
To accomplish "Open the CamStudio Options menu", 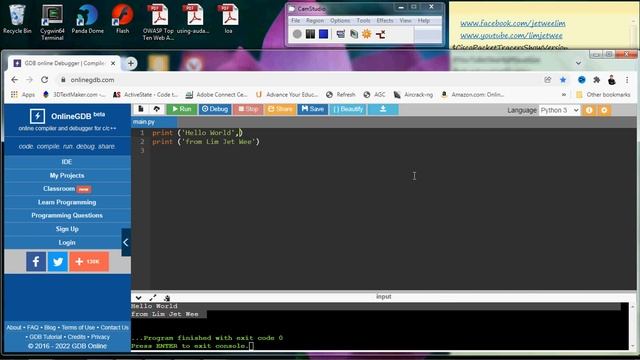I will point(340,20).
